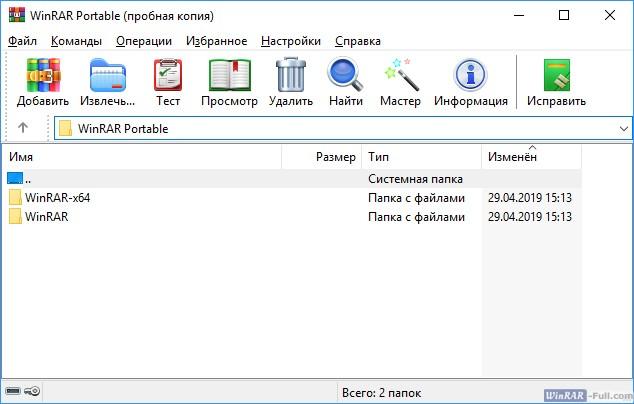Select the WinRAR-x64 folder name
The height and width of the screenshot is (404, 634).
click(57, 198)
